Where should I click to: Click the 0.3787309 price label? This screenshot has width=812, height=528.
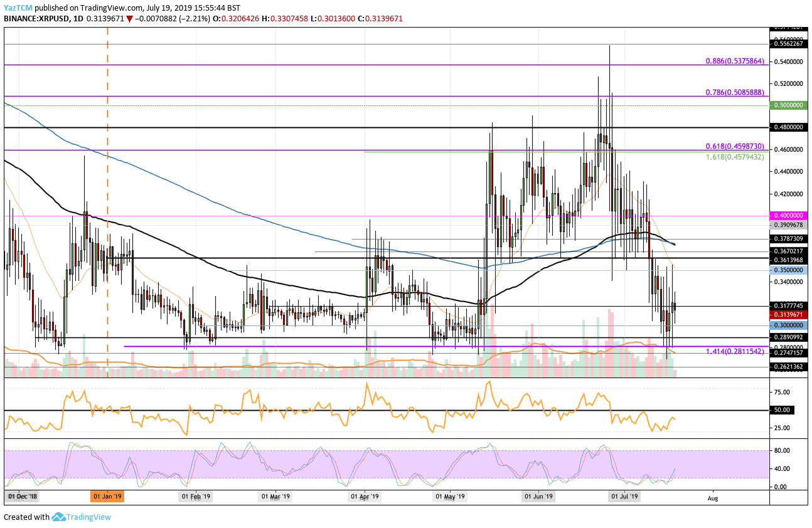tap(788, 239)
